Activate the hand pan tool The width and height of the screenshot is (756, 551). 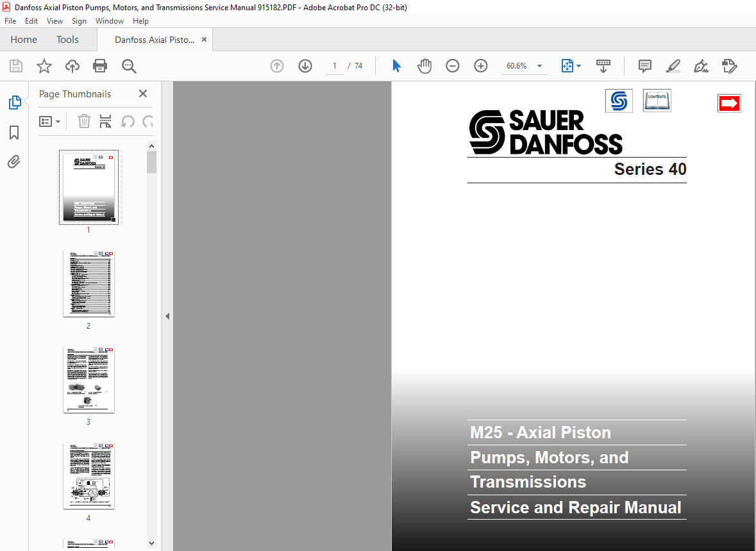(x=424, y=66)
